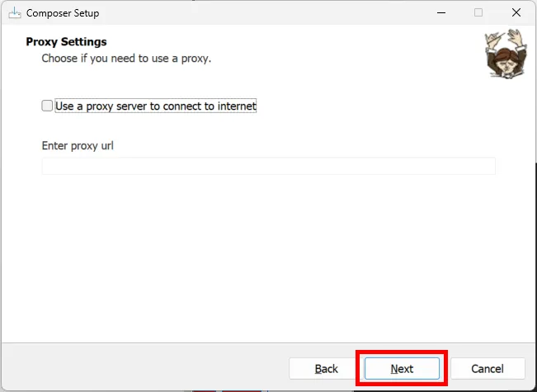Click the 'Enter proxy url' label
Screen dimensions: 537x392
[78, 146]
